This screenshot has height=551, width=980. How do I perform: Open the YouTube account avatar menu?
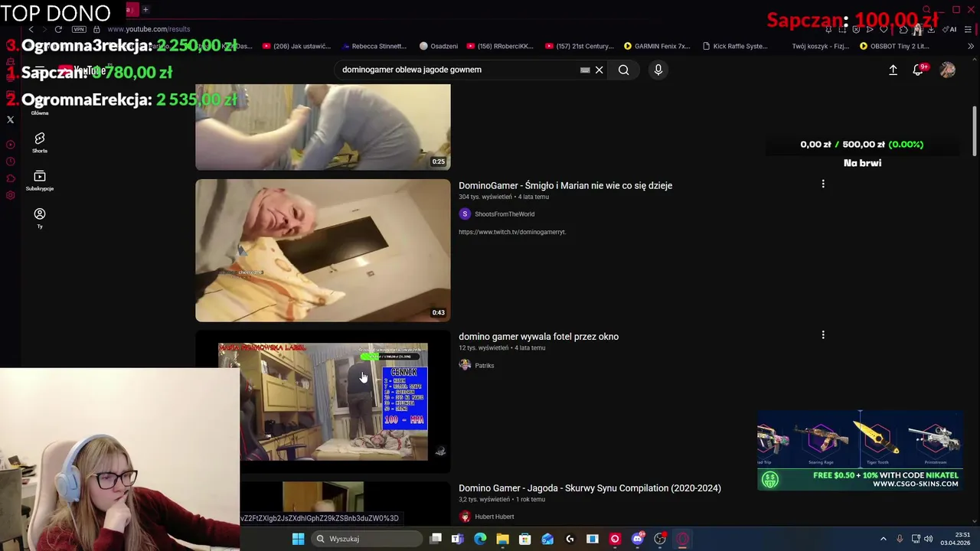[948, 70]
